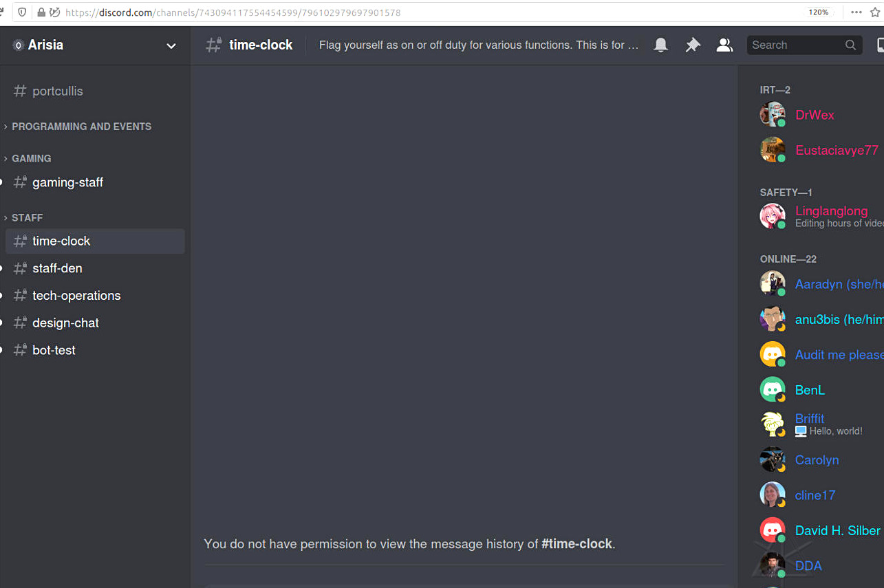This screenshot has height=588, width=884.
Task: Click member name Linglanglong
Action: point(831,211)
